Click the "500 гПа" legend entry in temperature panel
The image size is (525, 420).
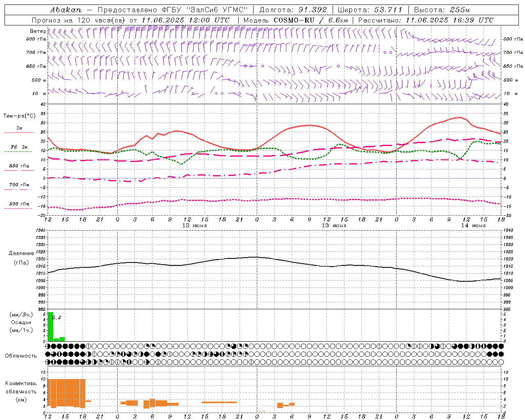coord(19,204)
